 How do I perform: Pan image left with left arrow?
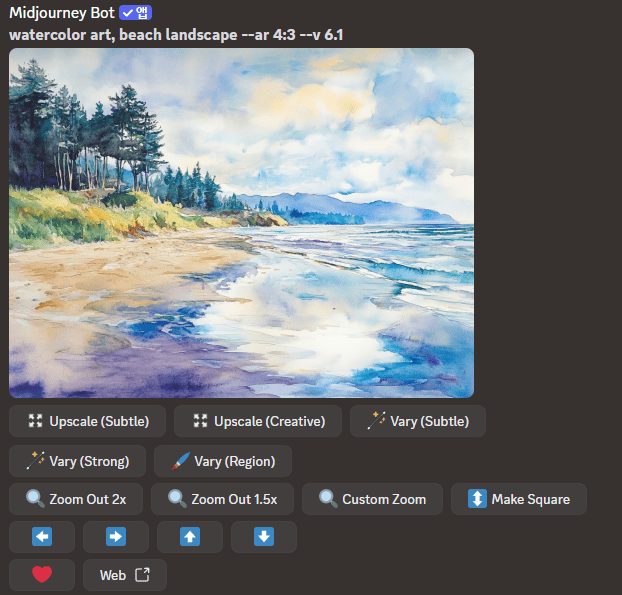point(42,537)
